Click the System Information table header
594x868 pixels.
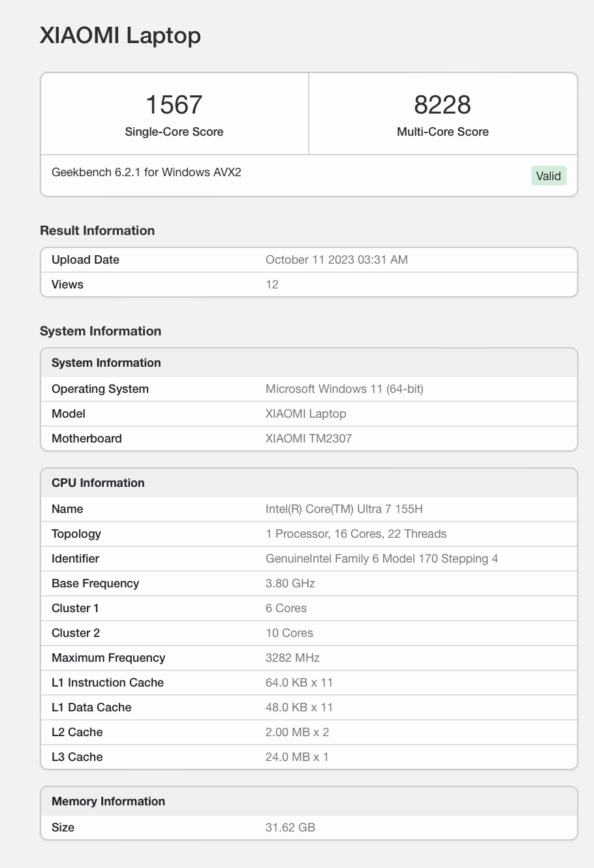click(106, 363)
